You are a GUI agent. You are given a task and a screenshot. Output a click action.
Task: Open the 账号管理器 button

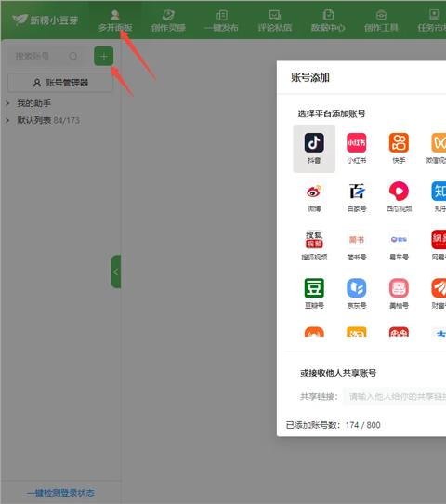[60, 83]
